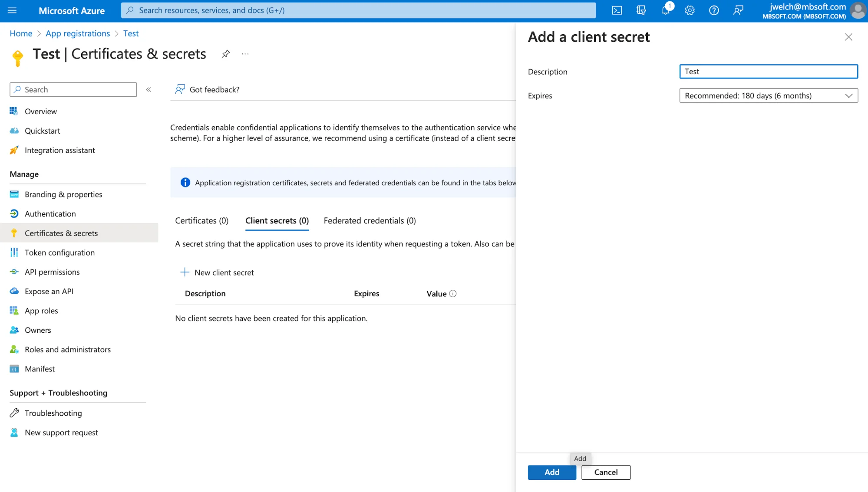Switch to the Certificates tab
868x492 pixels.
coord(201,220)
